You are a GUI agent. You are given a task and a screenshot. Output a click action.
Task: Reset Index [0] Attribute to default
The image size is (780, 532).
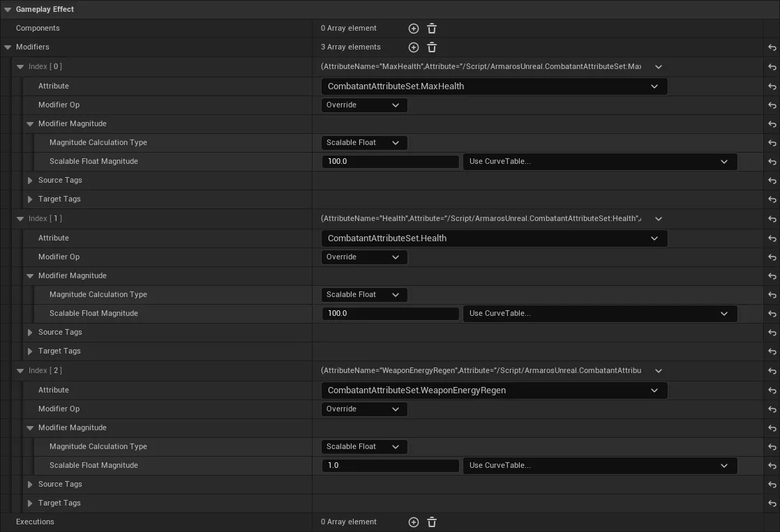click(x=773, y=86)
